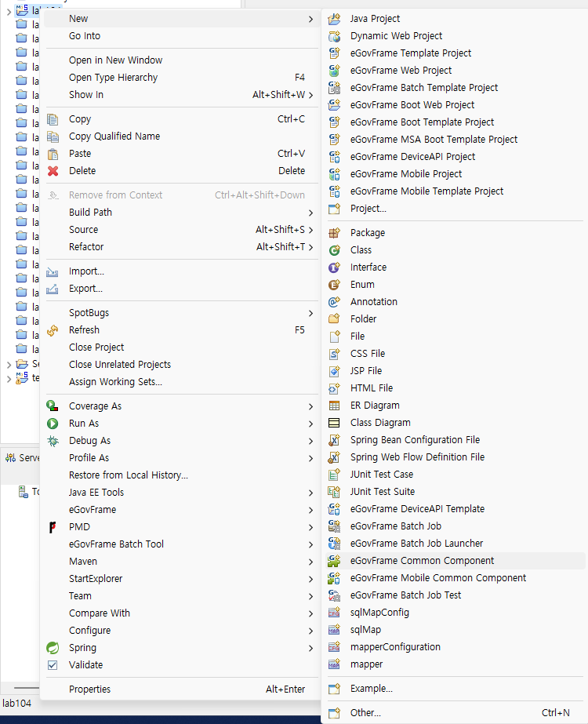The image size is (588, 724).
Task: Expand the lab104 project tree node
Action: [x=9, y=12]
